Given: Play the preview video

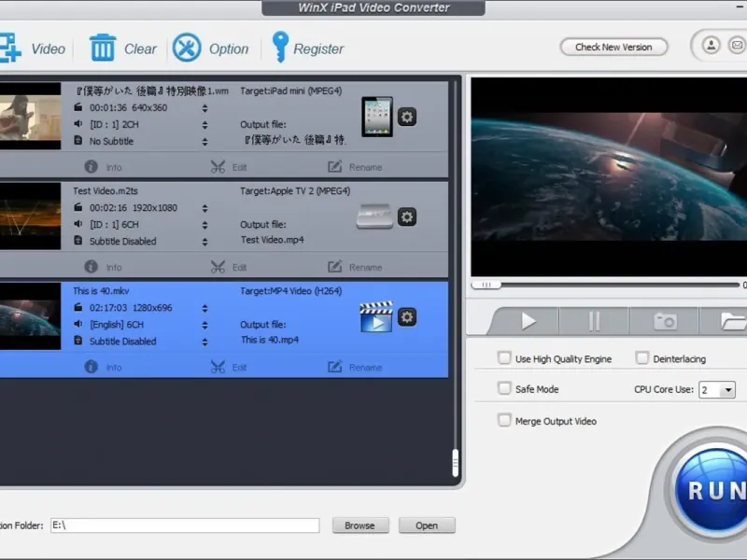Looking at the screenshot, I should [x=527, y=321].
